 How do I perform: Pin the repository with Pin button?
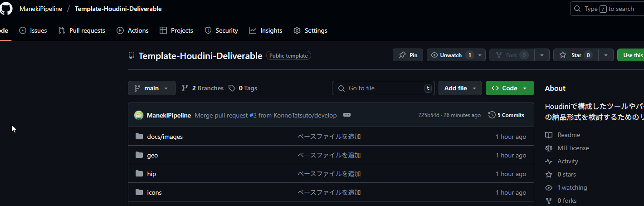pyautogui.click(x=408, y=55)
